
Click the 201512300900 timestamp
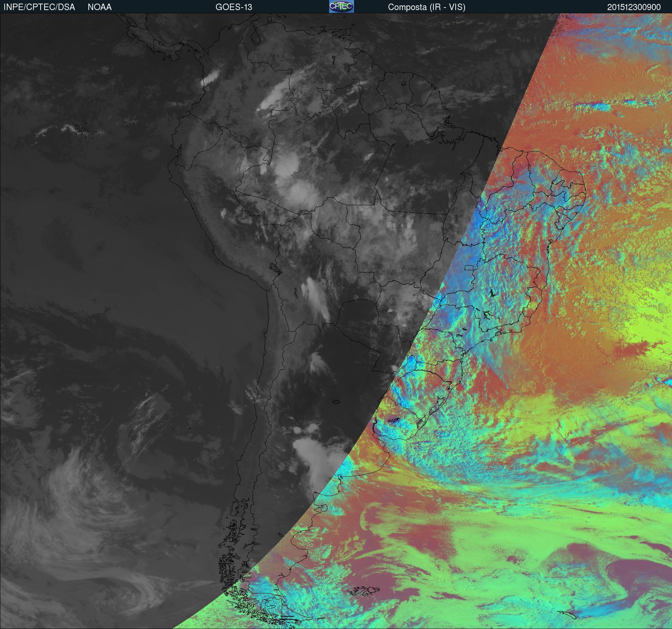[634, 7]
